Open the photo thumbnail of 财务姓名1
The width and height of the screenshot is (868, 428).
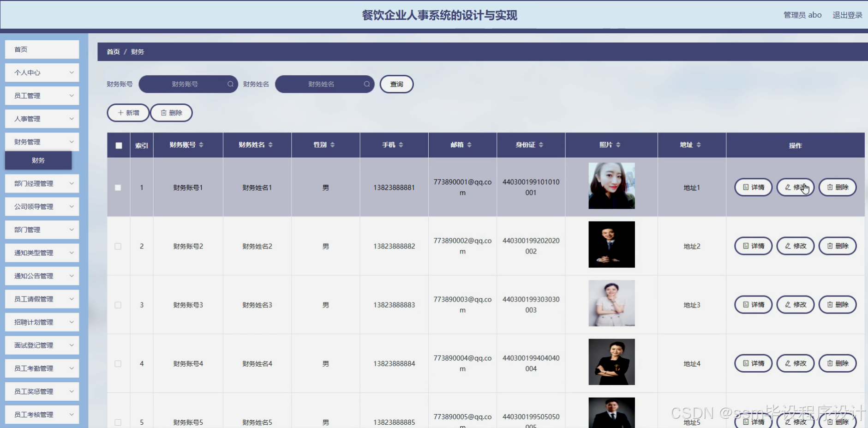[x=611, y=186]
